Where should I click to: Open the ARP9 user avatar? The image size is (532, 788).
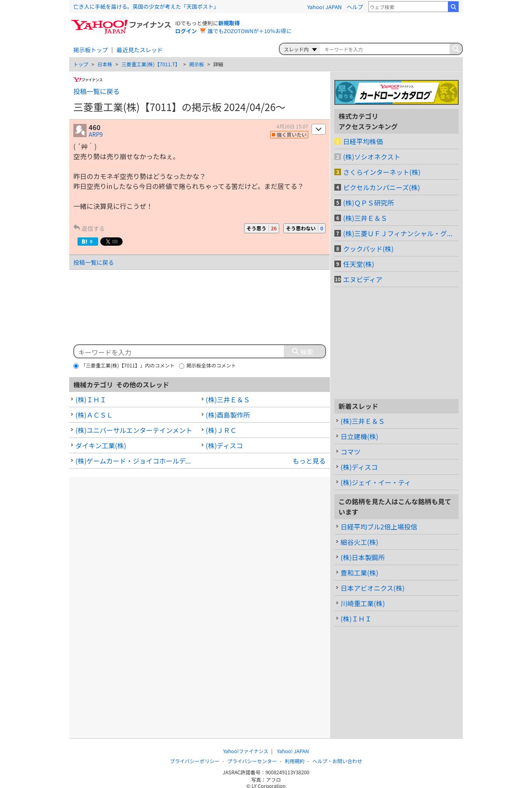80,131
